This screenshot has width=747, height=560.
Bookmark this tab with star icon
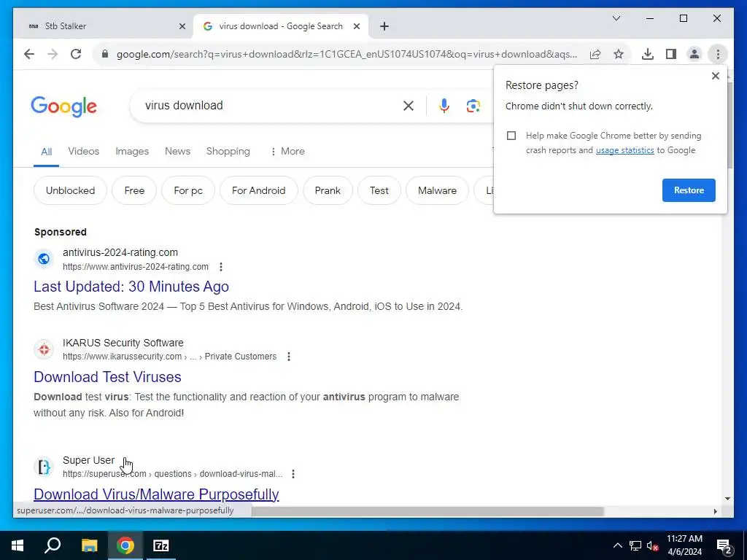[x=619, y=54]
